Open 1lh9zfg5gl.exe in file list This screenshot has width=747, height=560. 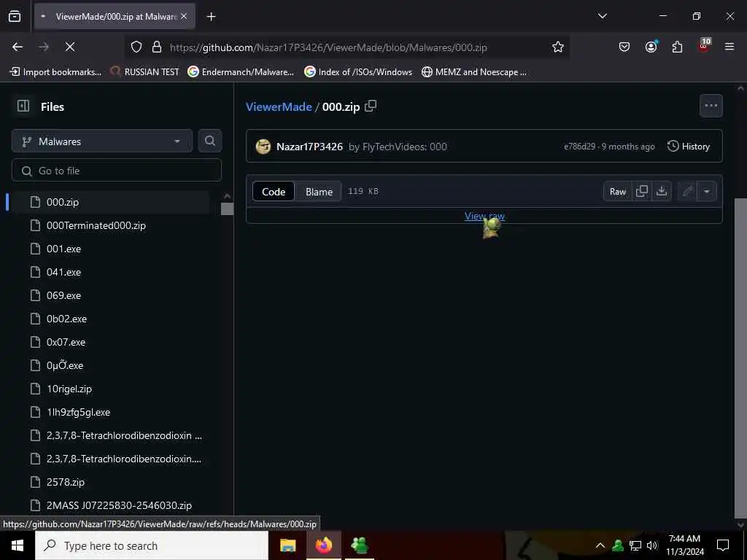tap(78, 412)
